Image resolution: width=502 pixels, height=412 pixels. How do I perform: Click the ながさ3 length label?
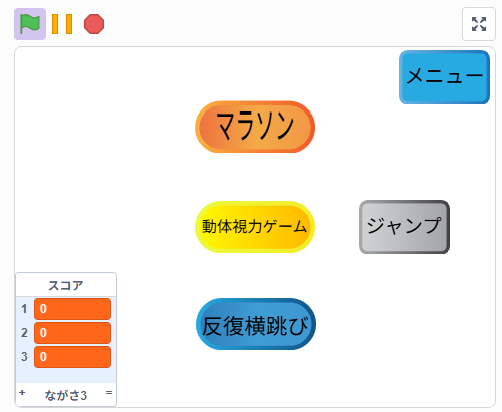[66, 395]
